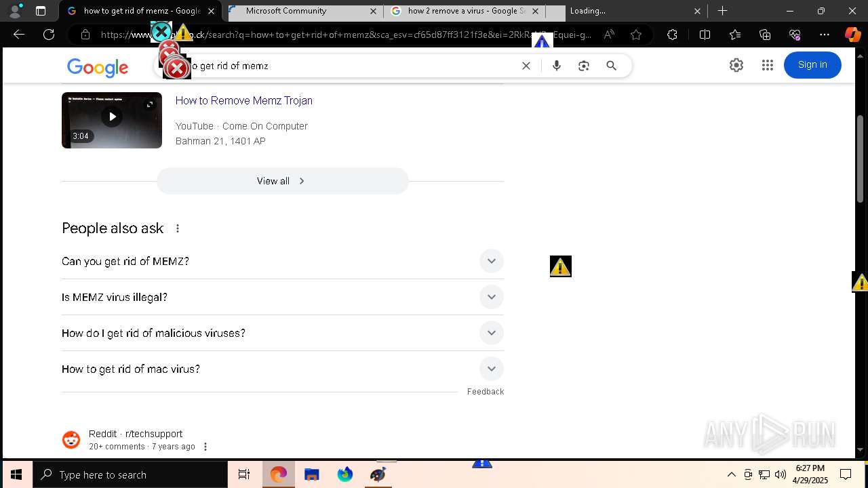Open the Edge Settings and more menu
Viewport: 868px width, 488px height.
825,35
